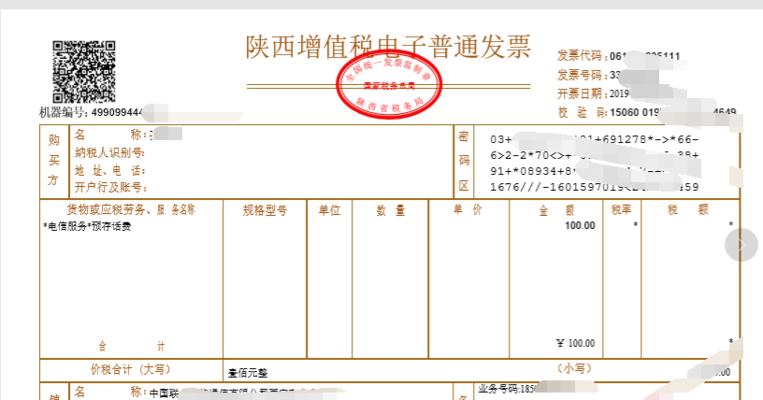Viewport: 763px width, 400px height.
Task: Click the 密码区 vertical label
Action: (x=464, y=161)
